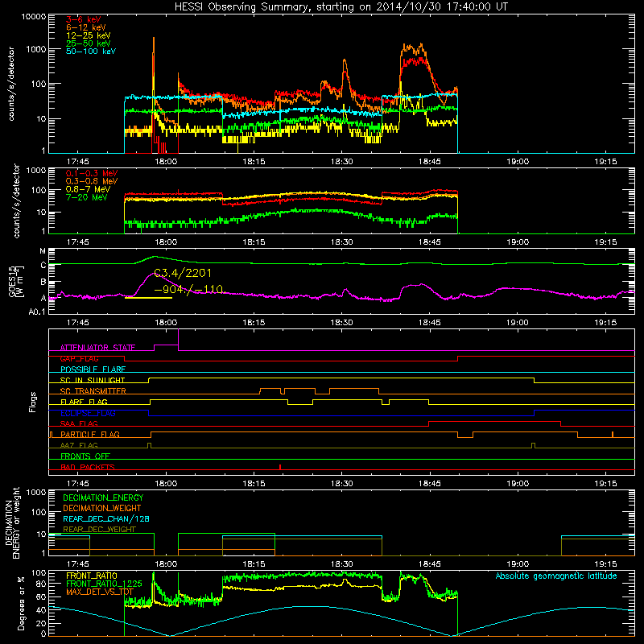Screen dimensions: 644x644
Task: Select the POSSIBLE_FLARE label
Action: pyautogui.click(x=93, y=369)
